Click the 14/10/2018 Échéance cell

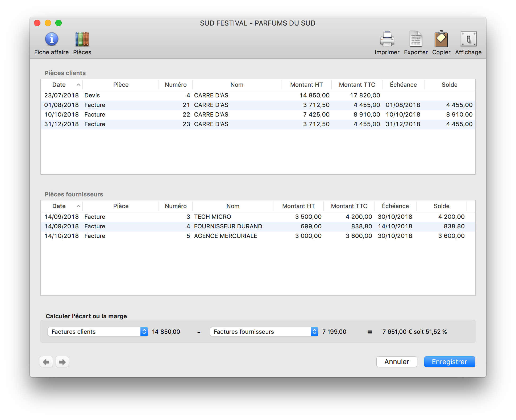tap(395, 227)
